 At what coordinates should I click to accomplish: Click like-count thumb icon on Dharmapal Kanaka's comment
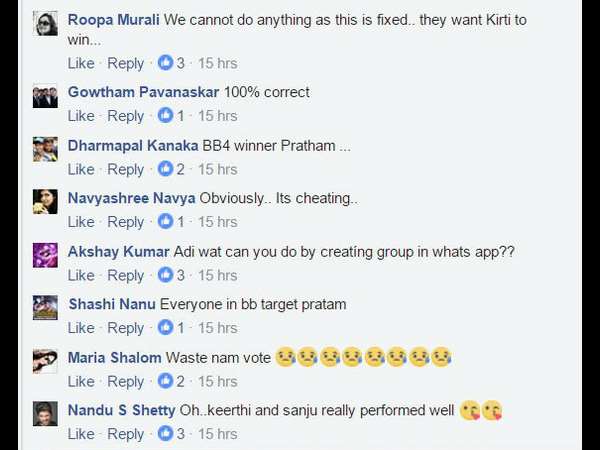tap(165, 169)
